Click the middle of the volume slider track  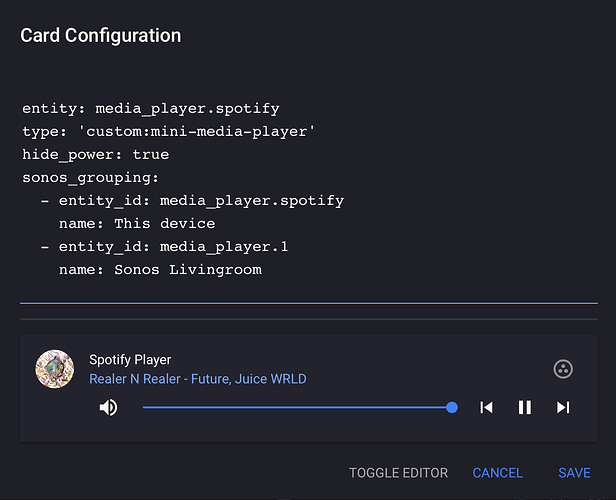(297, 407)
